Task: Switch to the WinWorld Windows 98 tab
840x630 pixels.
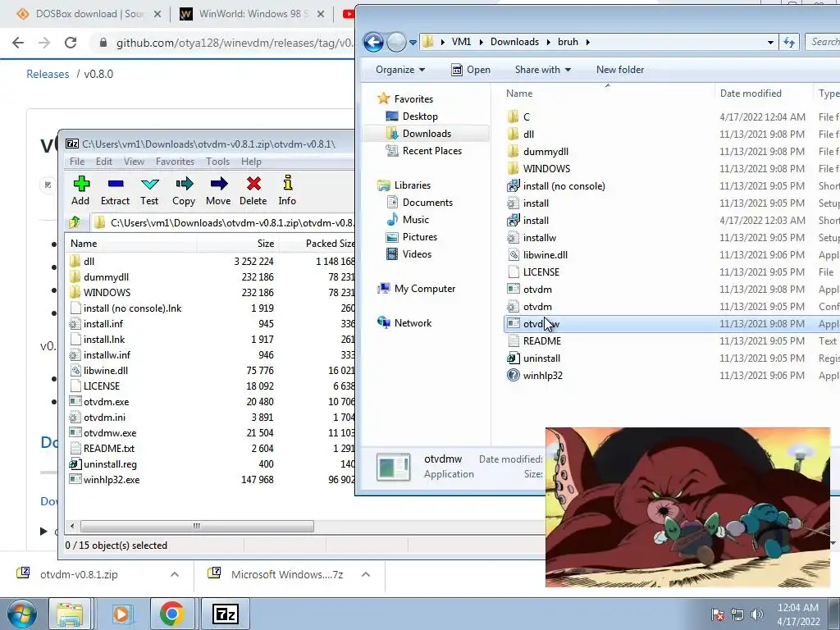Action: pyautogui.click(x=252, y=14)
